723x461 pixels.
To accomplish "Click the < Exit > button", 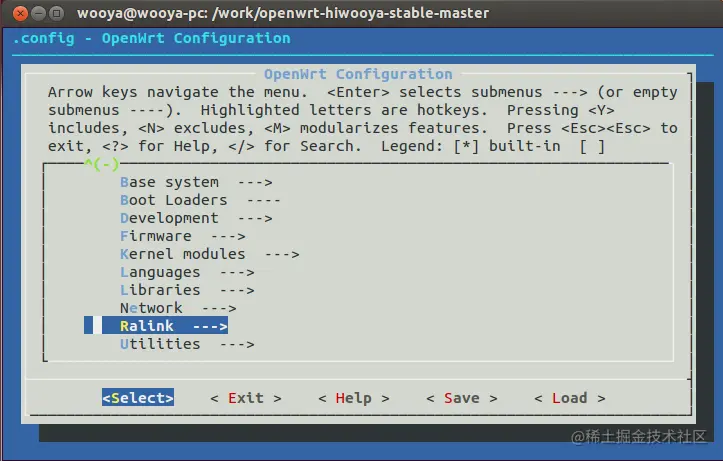I will click(246, 397).
